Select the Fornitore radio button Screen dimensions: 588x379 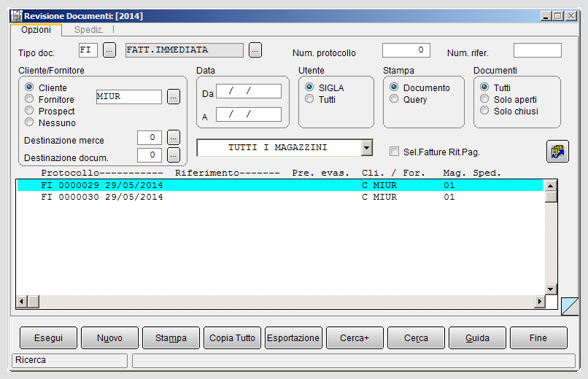(x=29, y=98)
